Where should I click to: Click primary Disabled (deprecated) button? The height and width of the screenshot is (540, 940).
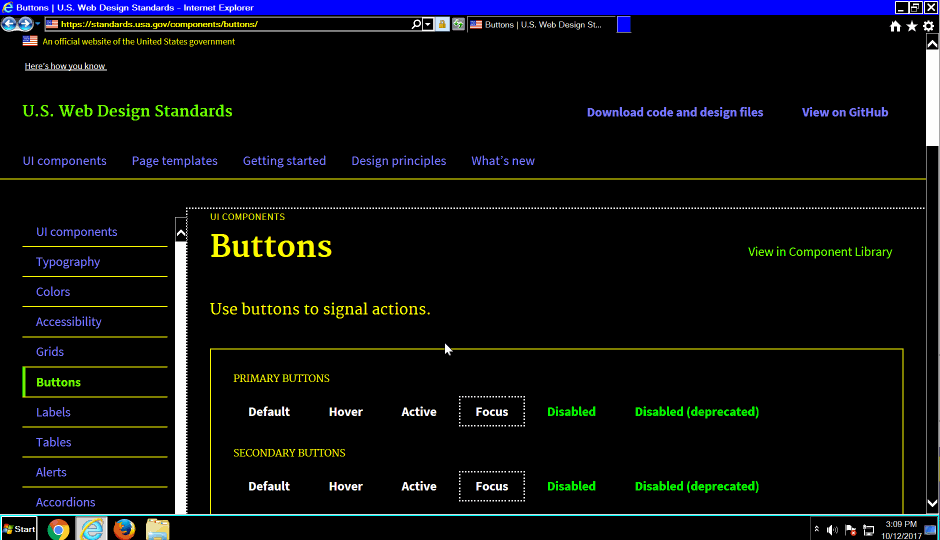(x=697, y=412)
